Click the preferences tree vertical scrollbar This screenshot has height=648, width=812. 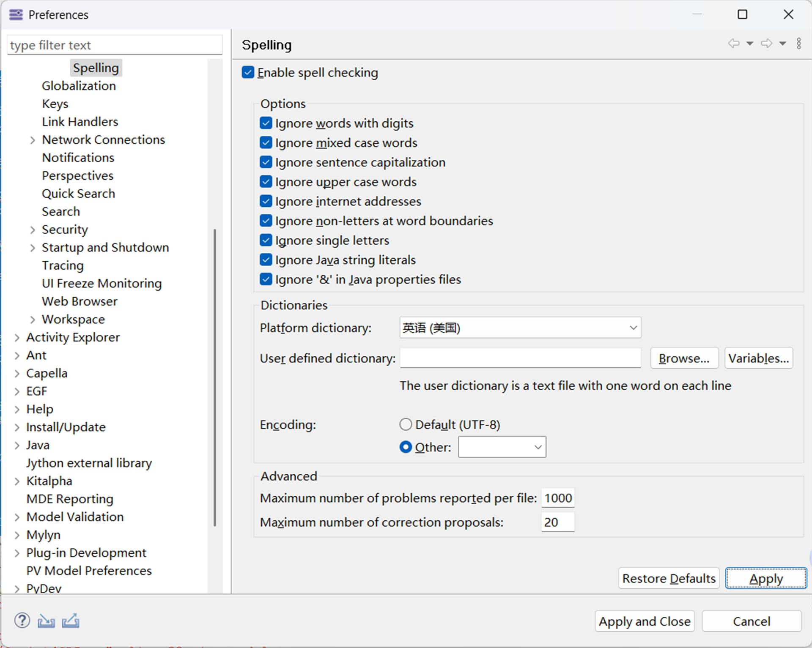click(215, 376)
